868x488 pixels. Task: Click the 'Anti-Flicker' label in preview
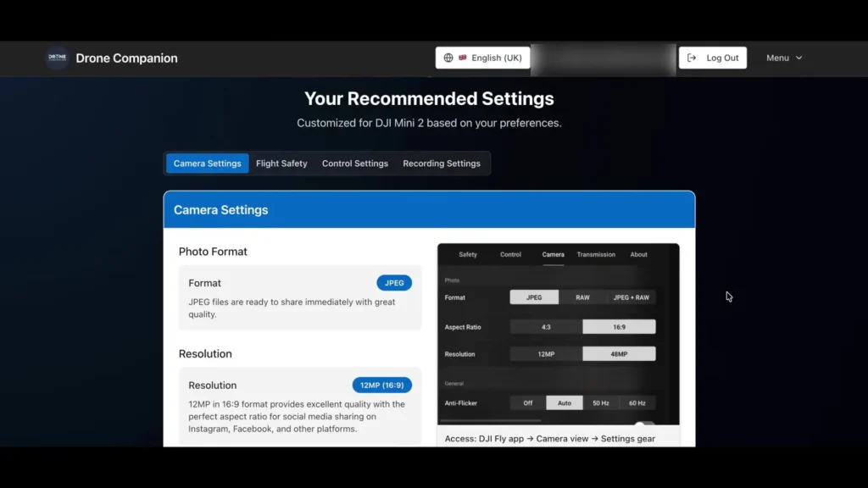460,402
